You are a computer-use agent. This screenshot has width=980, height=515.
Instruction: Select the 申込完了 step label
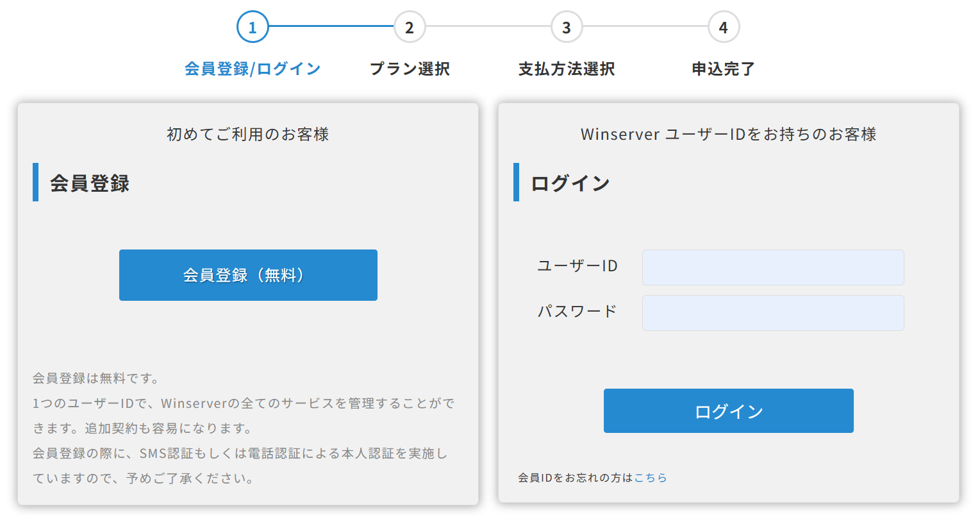[x=724, y=69]
